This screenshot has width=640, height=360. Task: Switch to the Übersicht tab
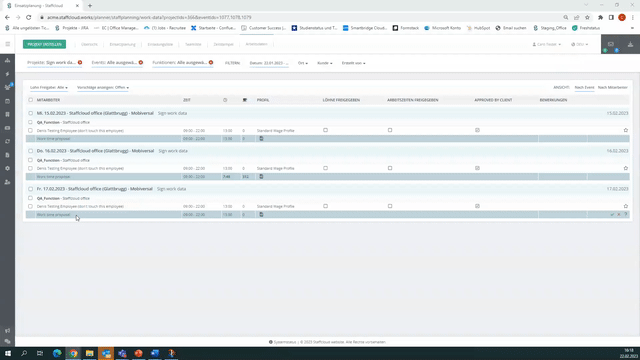tap(89, 44)
